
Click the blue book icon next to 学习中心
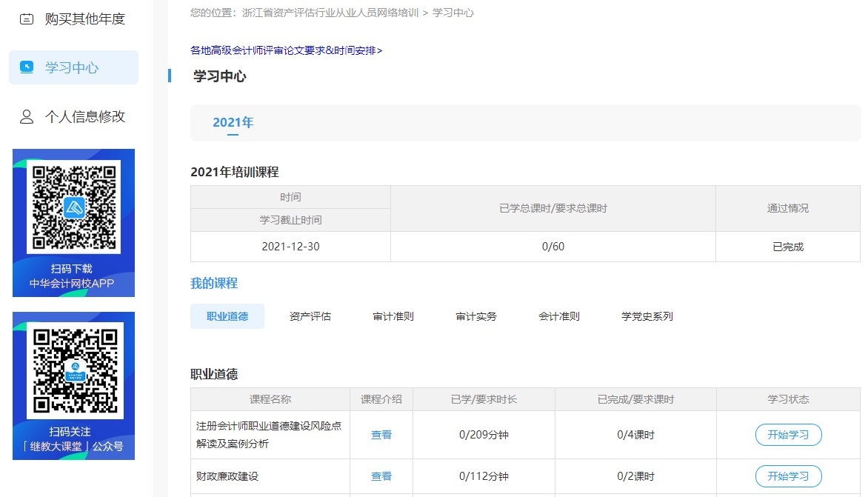tap(27, 67)
